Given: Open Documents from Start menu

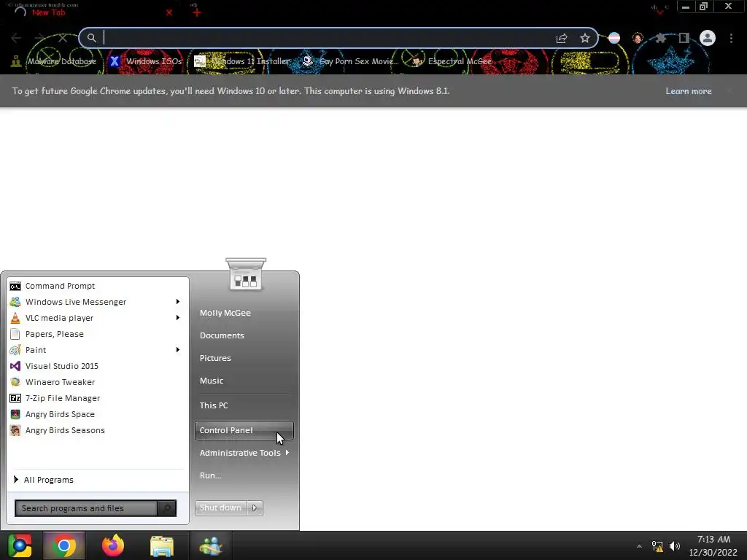Looking at the screenshot, I should tap(222, 335).
